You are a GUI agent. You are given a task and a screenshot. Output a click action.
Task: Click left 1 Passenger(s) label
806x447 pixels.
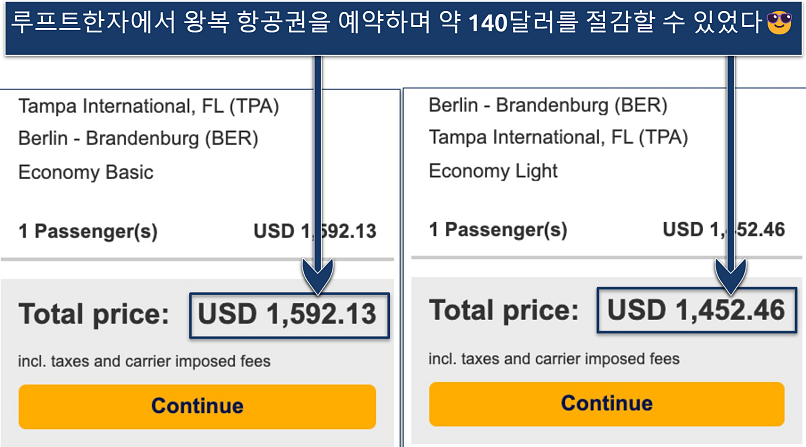click(88, 231)
